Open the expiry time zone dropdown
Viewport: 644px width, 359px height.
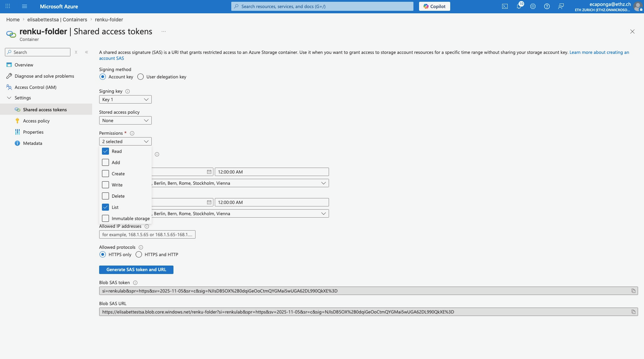[x=240, y=213]
